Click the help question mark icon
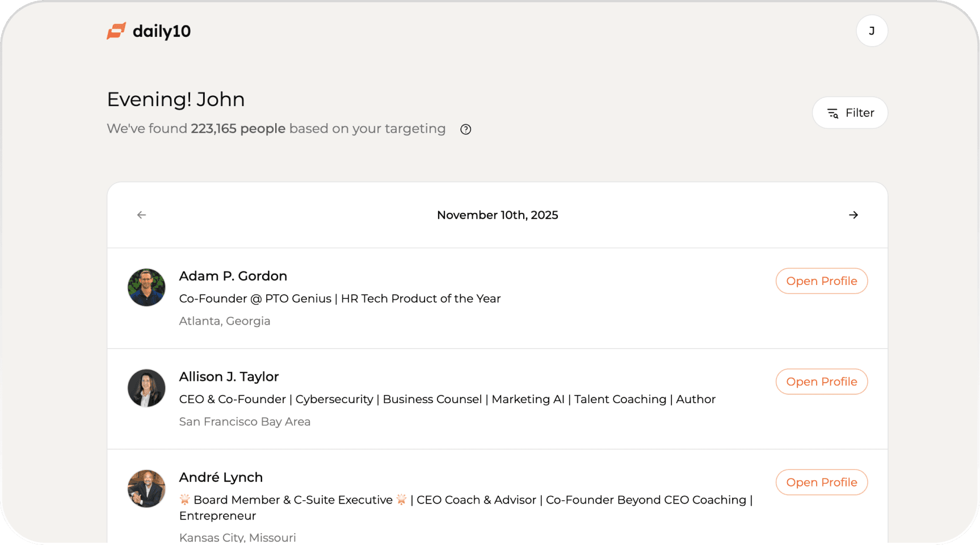Viewport: 980px width, 545px height. (466, 129)
